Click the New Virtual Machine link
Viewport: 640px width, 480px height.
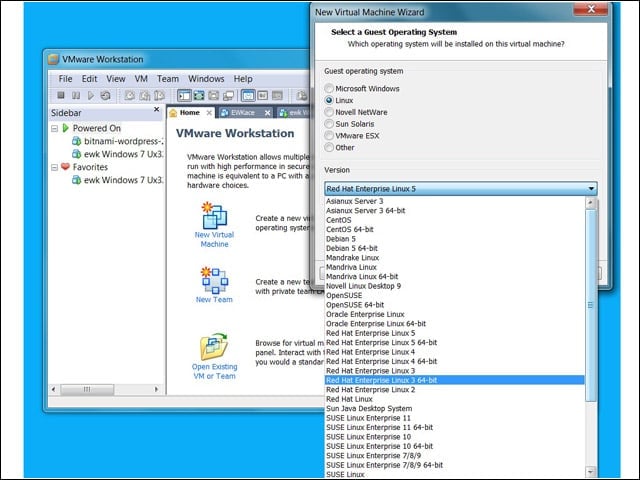[214, 240]
